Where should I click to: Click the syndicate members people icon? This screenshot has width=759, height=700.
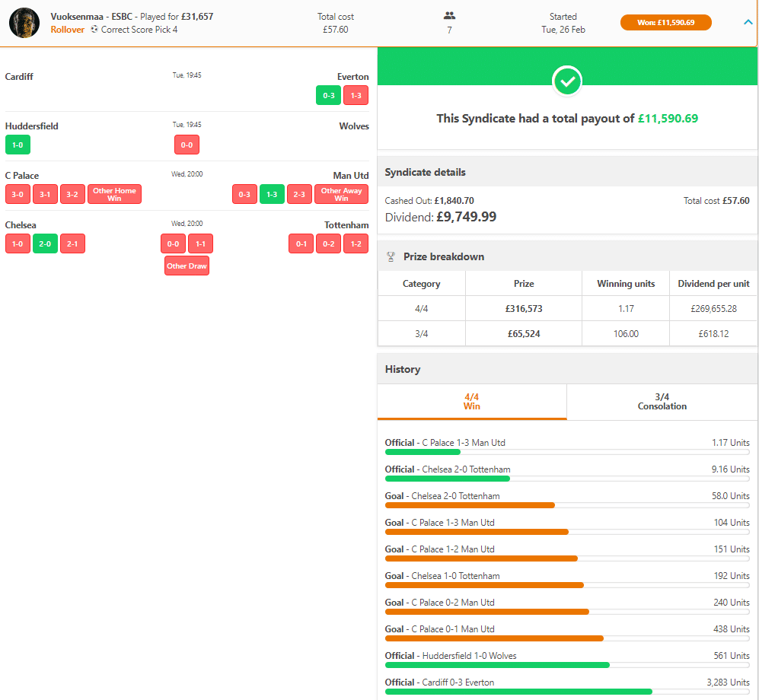(x=449, y=16)
